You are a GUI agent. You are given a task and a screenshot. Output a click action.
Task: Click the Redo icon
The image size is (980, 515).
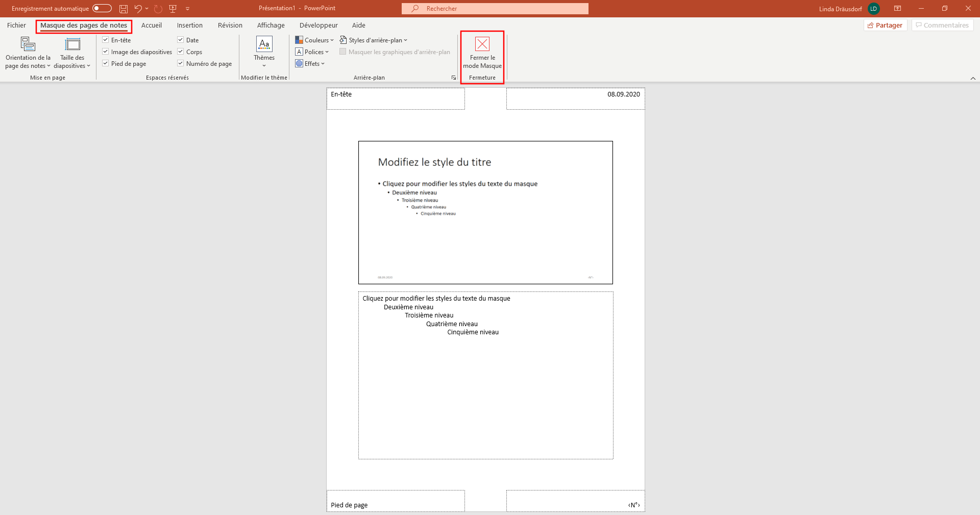point(158,9)
